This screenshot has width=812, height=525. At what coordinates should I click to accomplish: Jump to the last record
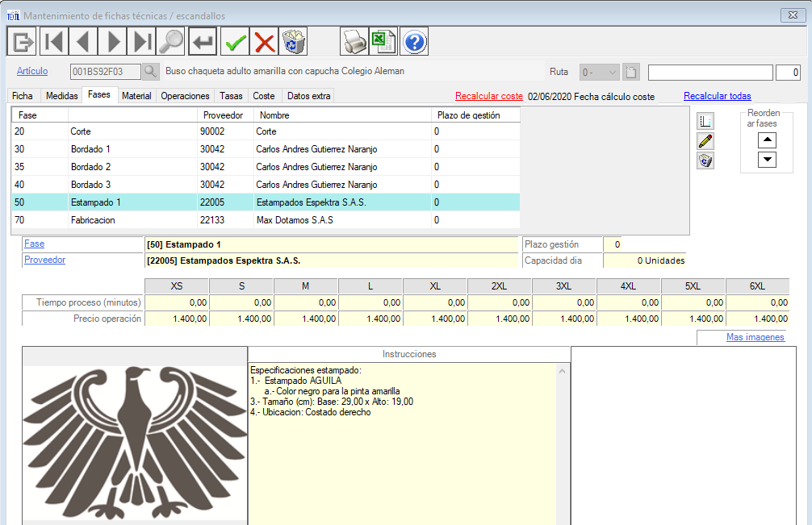pyautogui.click(x=142, y=40)
